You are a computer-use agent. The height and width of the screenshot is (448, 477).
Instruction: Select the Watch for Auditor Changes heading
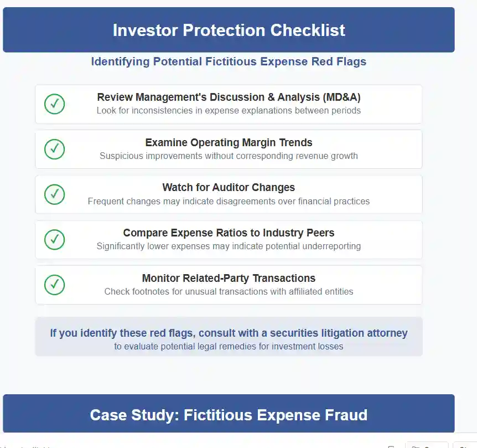229,188
